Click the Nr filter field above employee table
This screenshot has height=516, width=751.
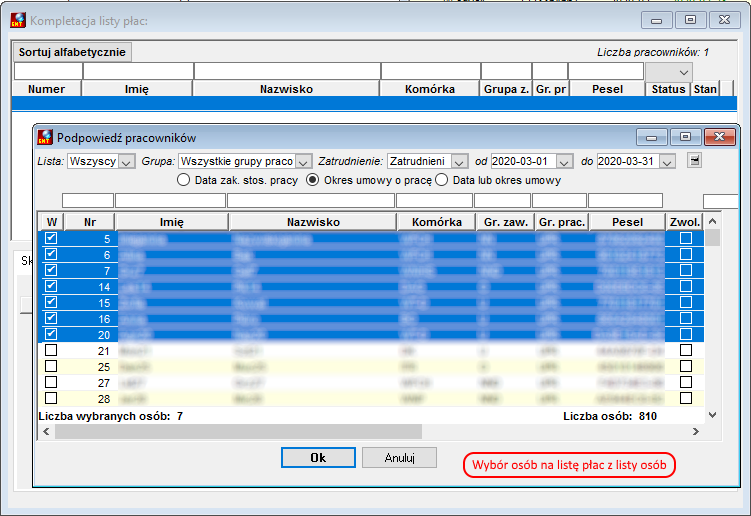[x=88, y=200]
